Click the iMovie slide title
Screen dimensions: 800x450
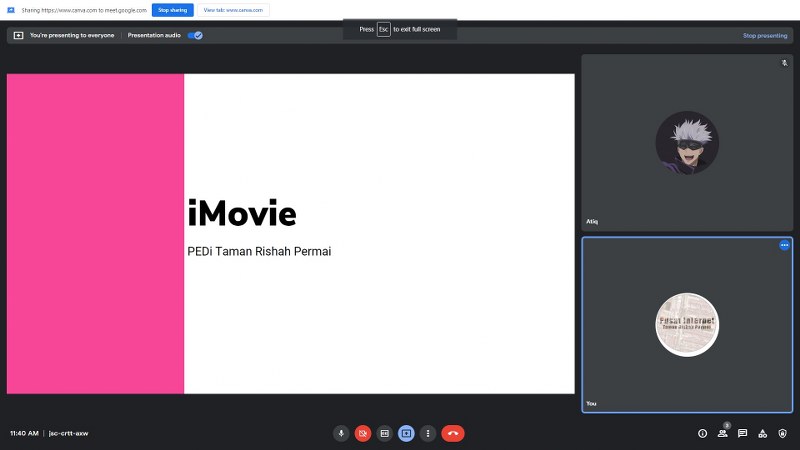[x=242, y=213]
